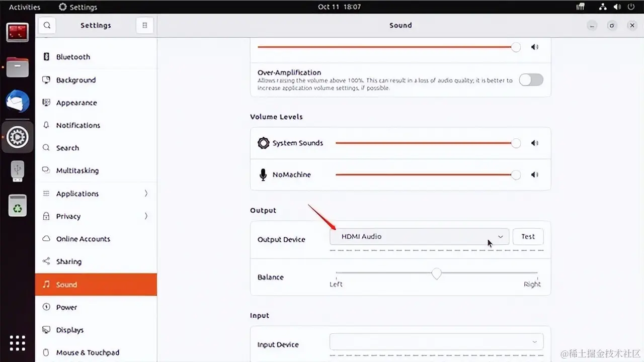Click the Sound music note icon
This screenshot has width=644, height=362.
coord(46,285)
